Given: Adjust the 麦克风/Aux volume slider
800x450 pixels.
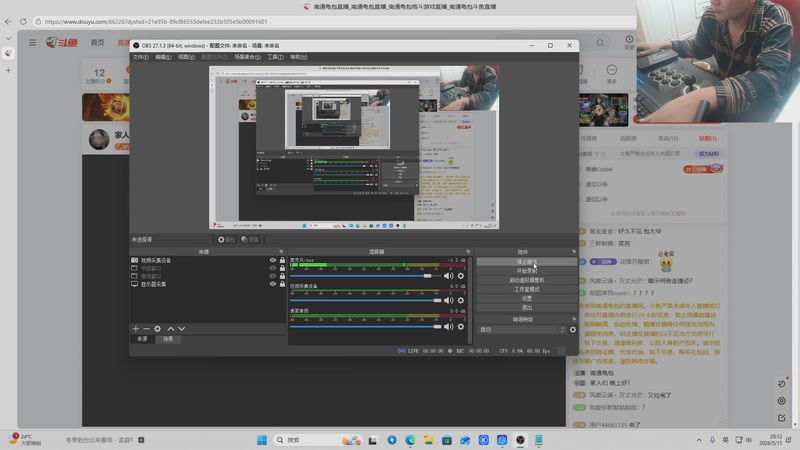Looking at the screenshot, I should (x=365, y=276).
